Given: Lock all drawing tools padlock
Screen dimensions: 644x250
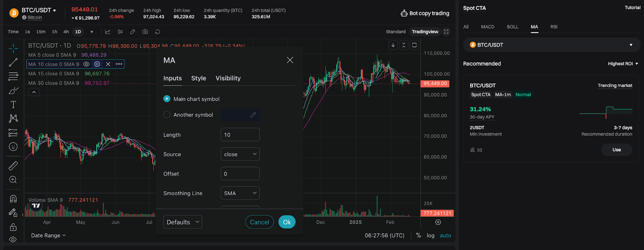Looking at the screenshot, I should point(13,227).
